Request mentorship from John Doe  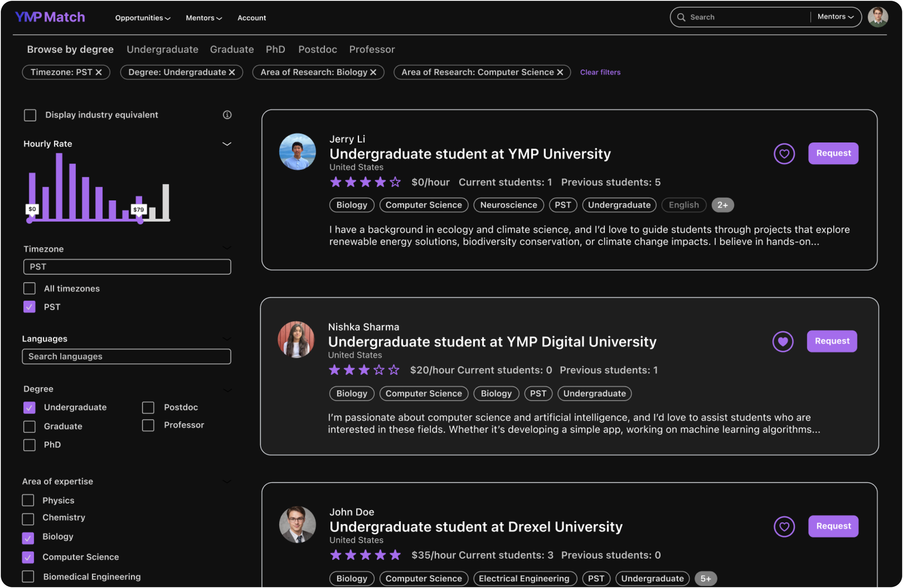[833, 526]
